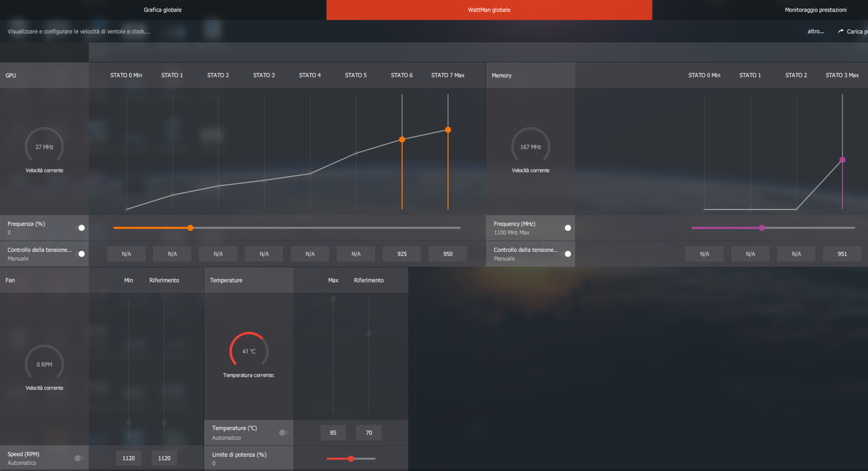Select the WattMan globale tab
The image size is (868, 471).
point(489,10)
